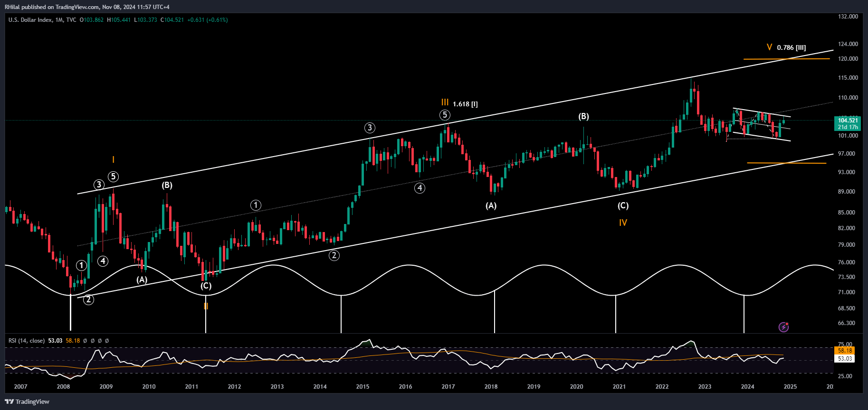The height and width of the screenshot is (410, 868).
Task: Click the 79.000 price axis label
Action: 847,245
